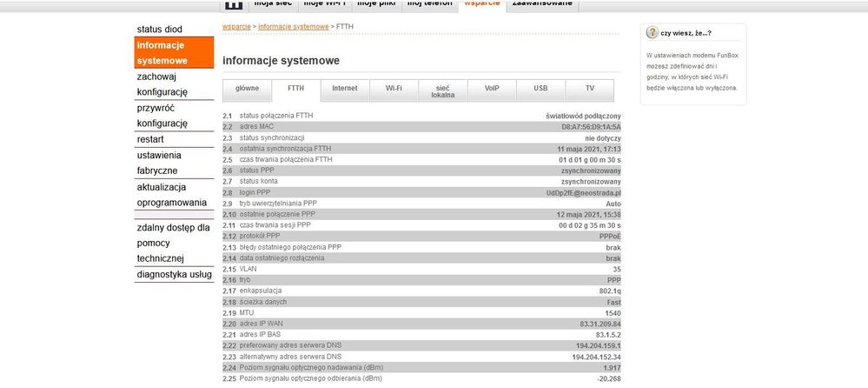Open the główne tab
Screen dimensions: 868x388
point(247,89)
